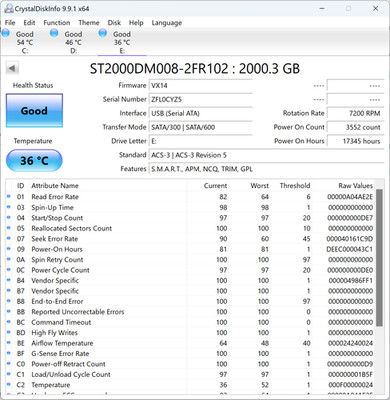Switch to drive C: at 54 °C
This screenshot has width=390, height=400.
point(25,42)
